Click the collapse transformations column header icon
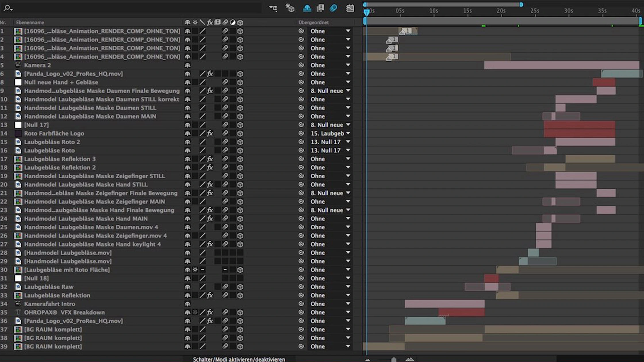Screen dimensions: 644x362 coord(195,22)
